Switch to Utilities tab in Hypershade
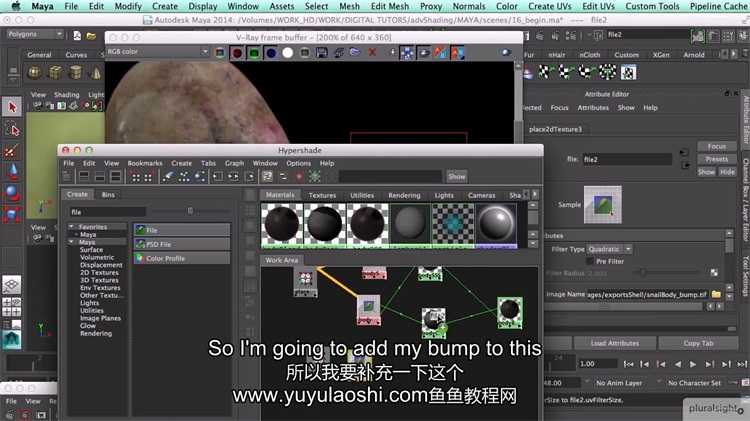750x421 pixels. coord(362,195)
